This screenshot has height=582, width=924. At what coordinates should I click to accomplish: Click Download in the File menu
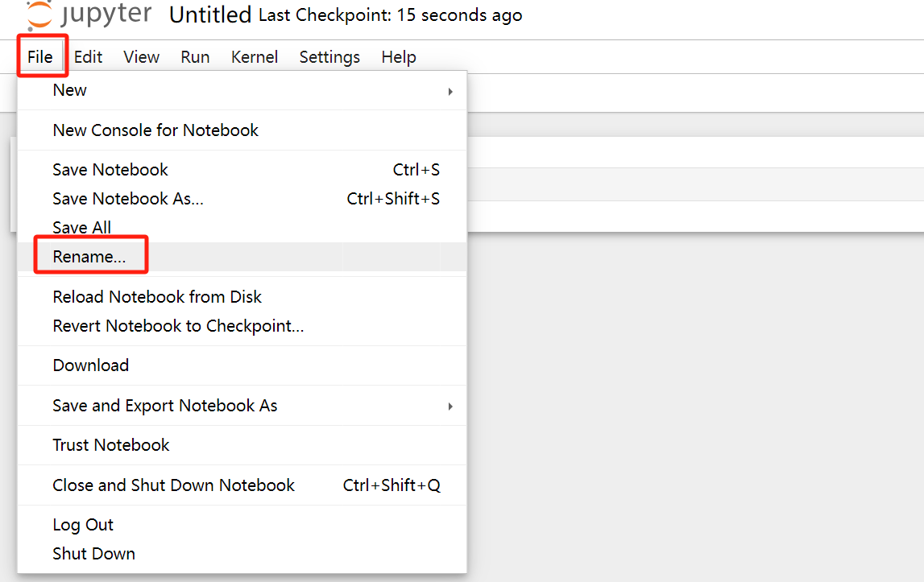tap(91, 365)
